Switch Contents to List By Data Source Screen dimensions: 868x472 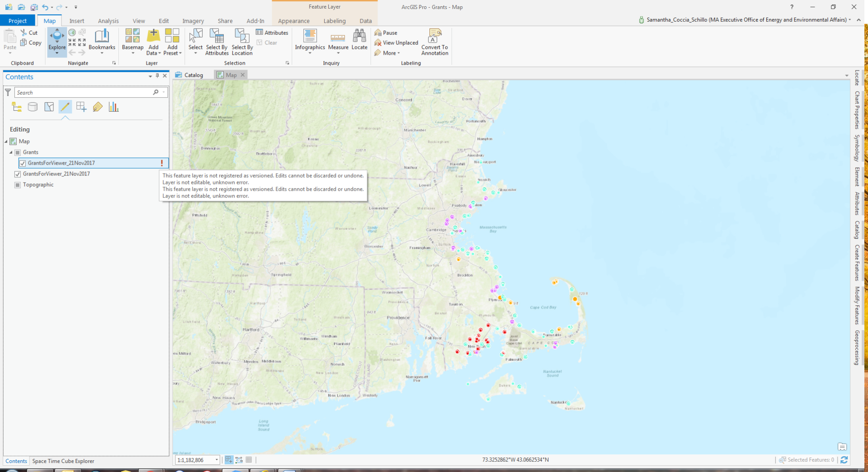point(33,107)
